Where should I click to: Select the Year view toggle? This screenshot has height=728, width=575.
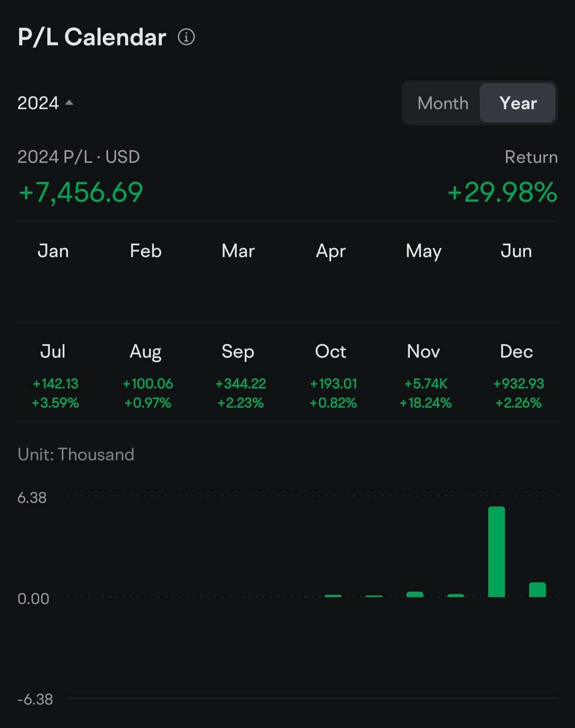coord(517,103)
